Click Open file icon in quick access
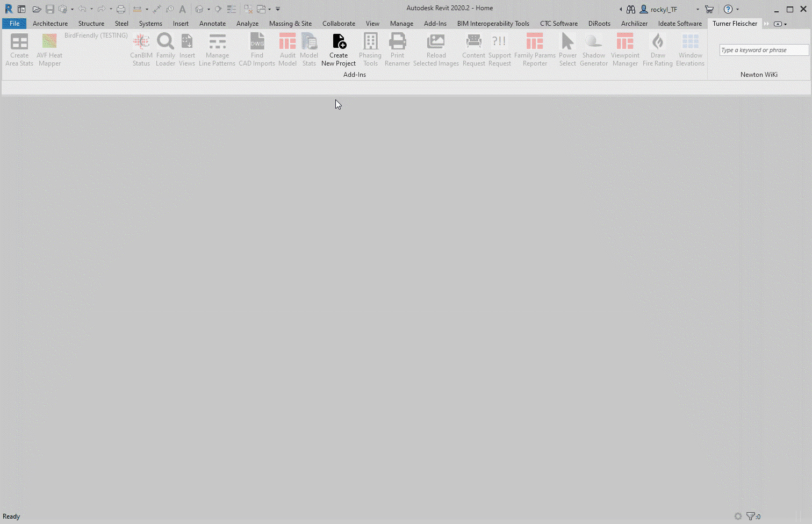 click(x=37, y=9)
